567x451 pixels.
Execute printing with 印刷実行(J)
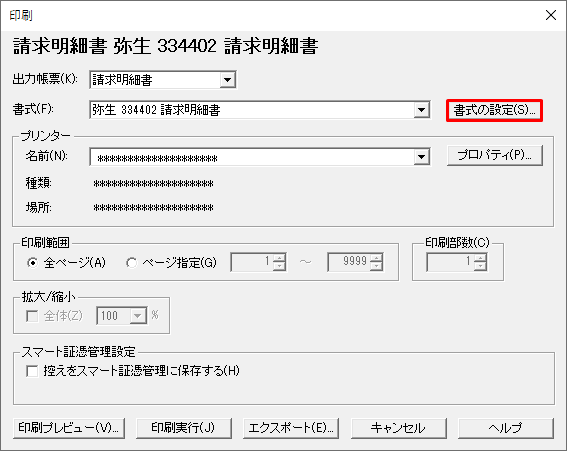coord(184,428)
